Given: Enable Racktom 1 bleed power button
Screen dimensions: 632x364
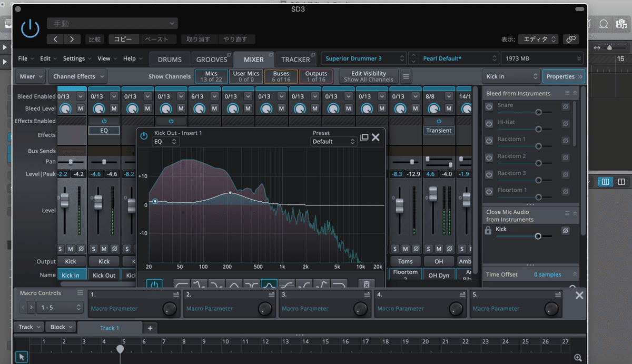Looking at the screenshot, I should [489, 141].
